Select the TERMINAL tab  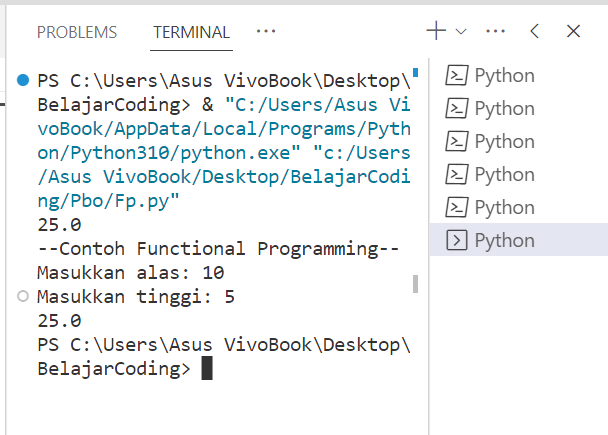click(191, 32)
